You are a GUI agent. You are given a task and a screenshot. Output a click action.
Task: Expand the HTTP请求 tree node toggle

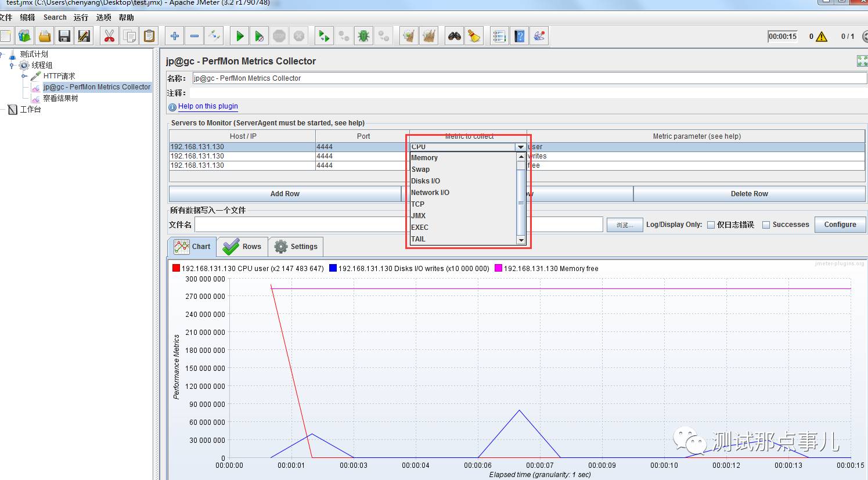24,76
